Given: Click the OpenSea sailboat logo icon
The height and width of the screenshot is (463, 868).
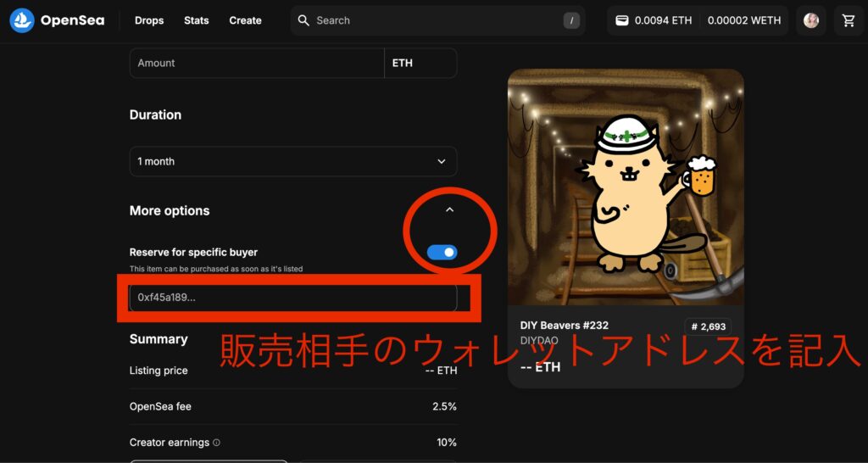Looking at the screenshot, I should [21, 20].
